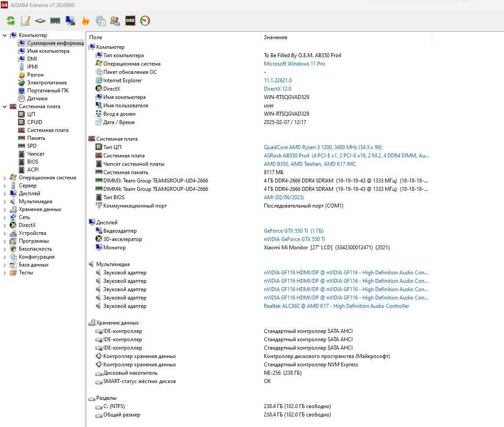Select the DIMM3 Team Group memory row
This screenshot has width=504, height=427.
(259, 181)
